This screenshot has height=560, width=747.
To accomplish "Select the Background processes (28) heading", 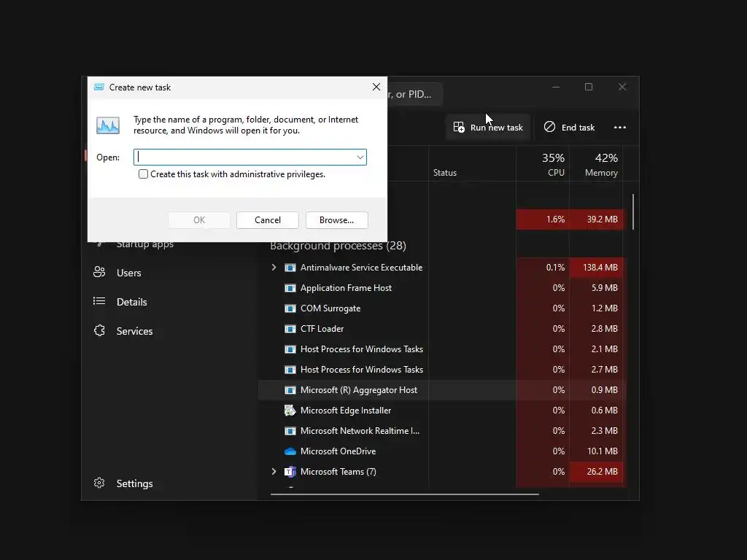I will (x=338, y=246).
